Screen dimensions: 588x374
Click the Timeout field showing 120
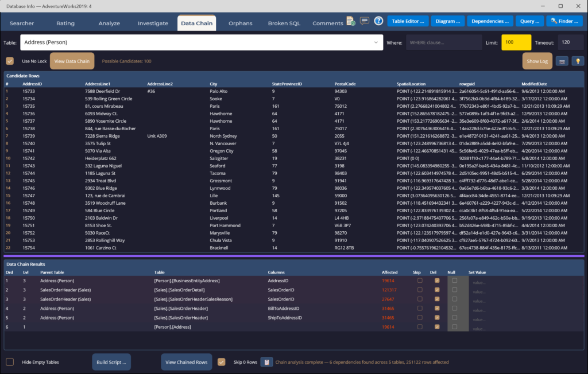click(570, 42)
